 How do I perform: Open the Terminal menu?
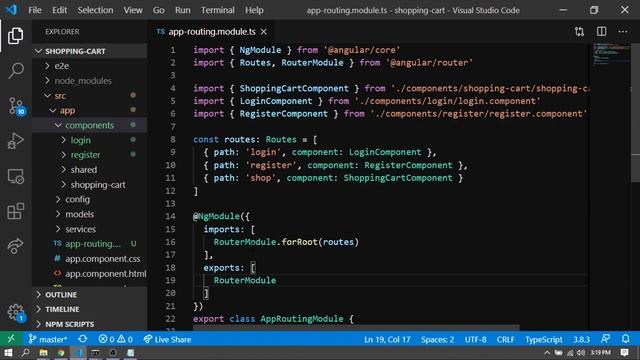(218, 10)
